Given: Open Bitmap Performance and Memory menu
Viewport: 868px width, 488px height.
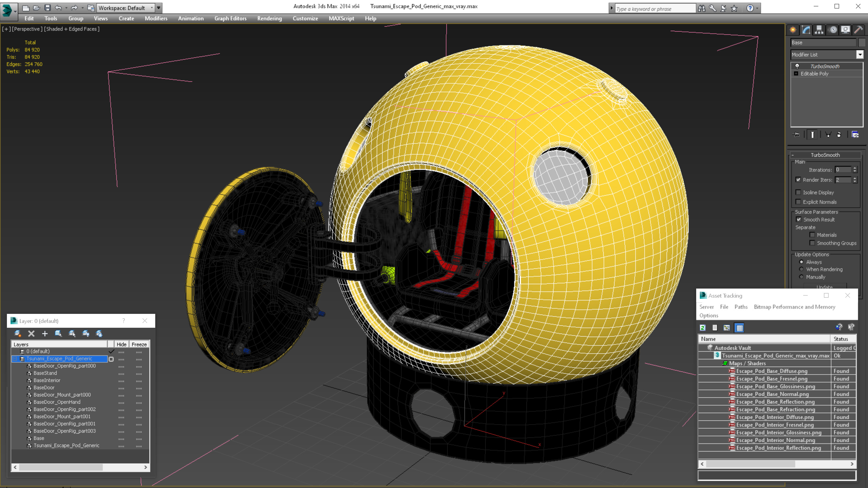Looking at the screenshot, I should [794, 307].
